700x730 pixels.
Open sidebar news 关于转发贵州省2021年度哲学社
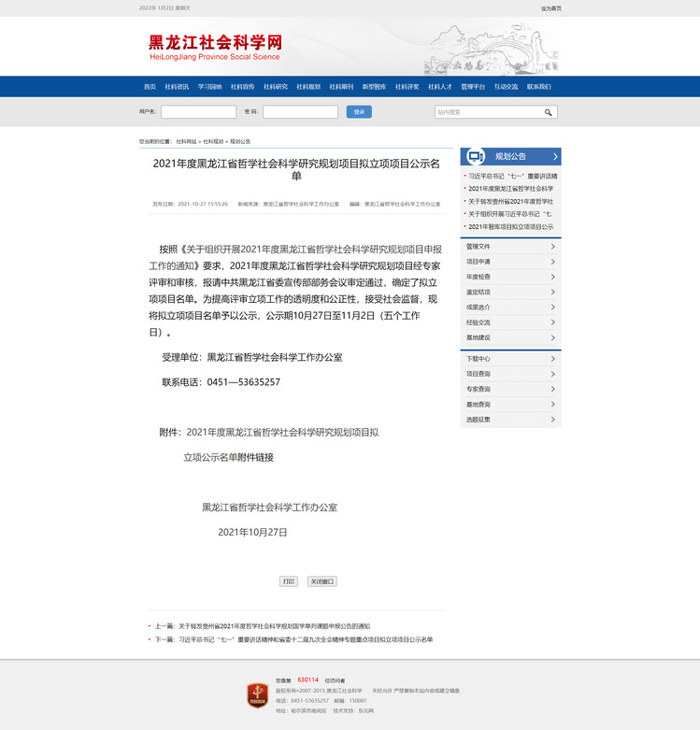(510, 202)
